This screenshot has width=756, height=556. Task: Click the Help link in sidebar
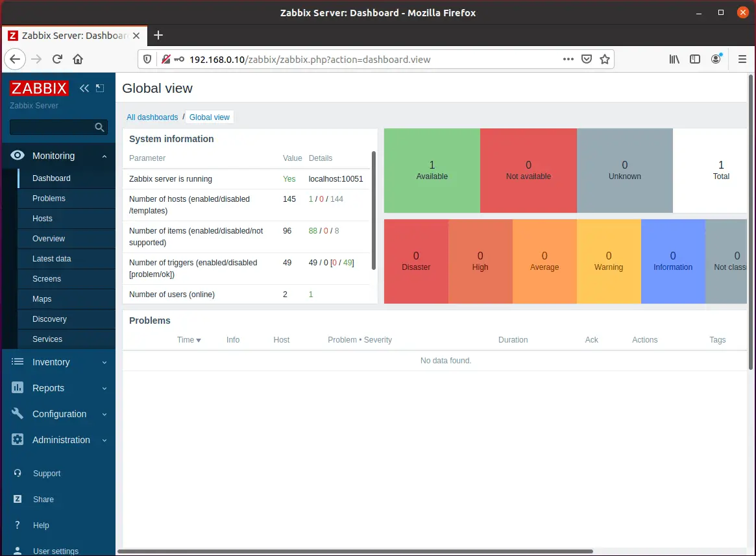coord(41,525)
